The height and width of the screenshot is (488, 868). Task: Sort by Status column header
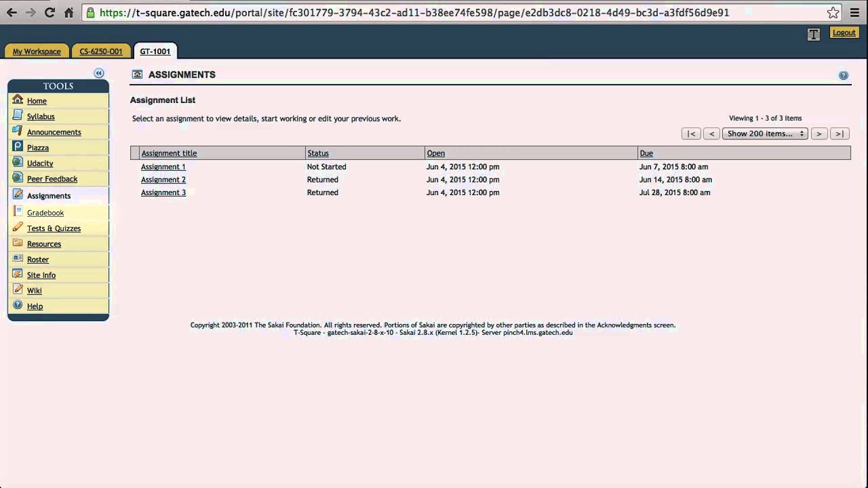point(318,153)
